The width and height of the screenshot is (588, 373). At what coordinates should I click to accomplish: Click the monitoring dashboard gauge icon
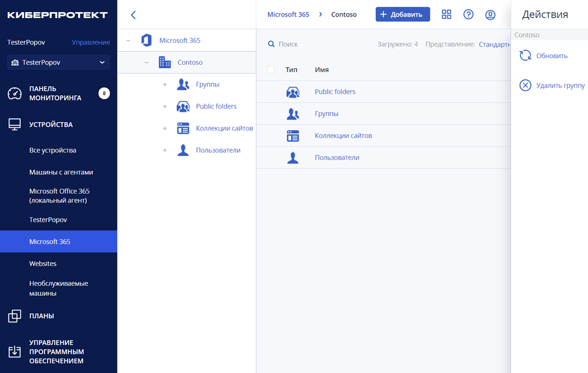(x=15, y=93)
